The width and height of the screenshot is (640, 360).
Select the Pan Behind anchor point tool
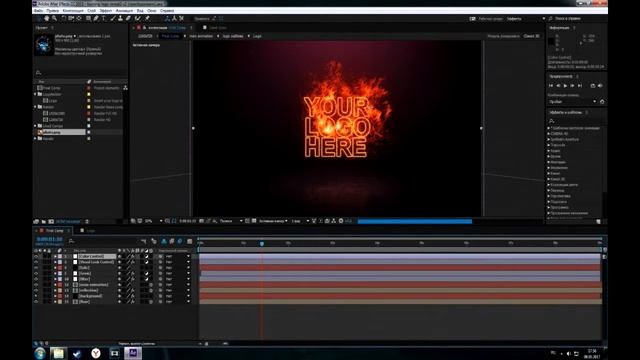coord(79,18)
